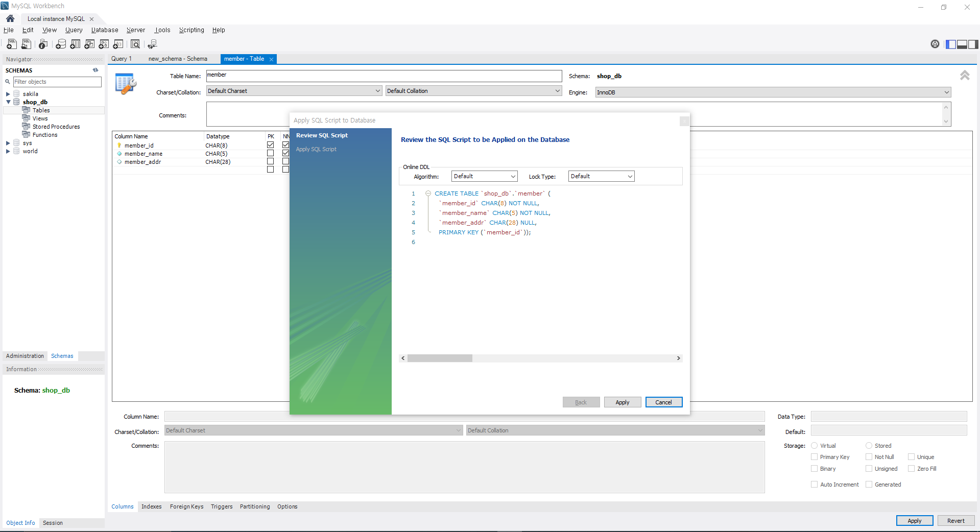
Task: Open the Scripting menu
Action: coord(192,30)
